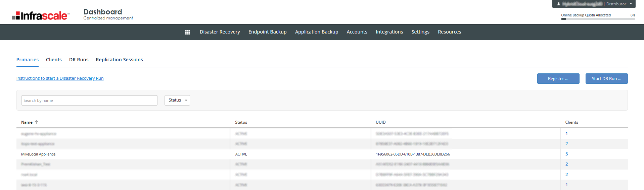Click MikeLocal Appliance UUID value
Image resolution: width=644 pixels, height=190 pixels.
[413, 154]
